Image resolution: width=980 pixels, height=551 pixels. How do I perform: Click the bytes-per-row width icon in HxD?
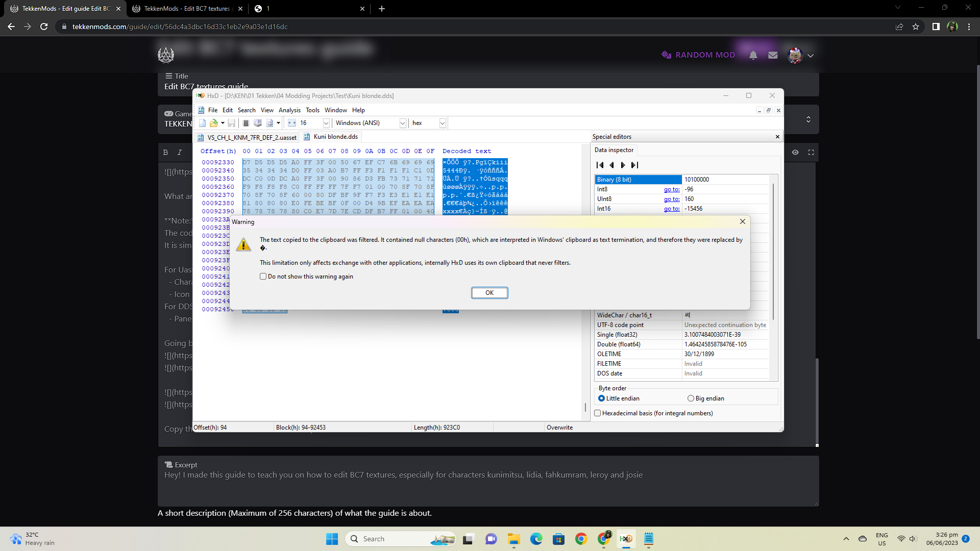pyautogui.click(x=292, y=123)
